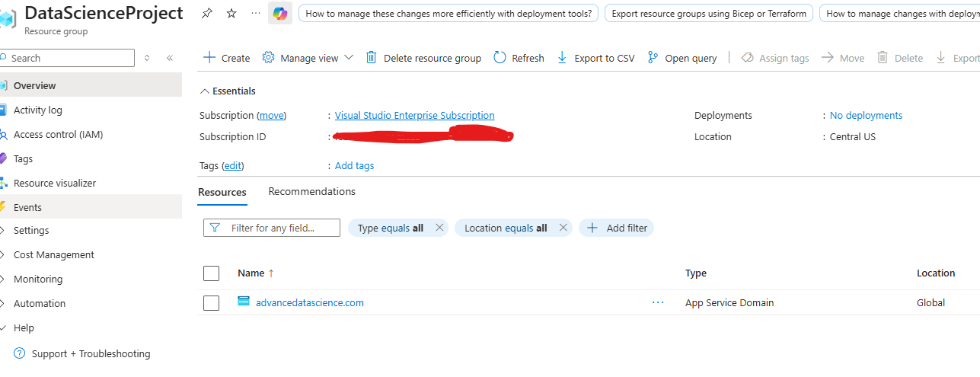This screenshot has height=377, width=980.
Task: Click the up/down expand arrows beside Search
Action: point(148,58)
